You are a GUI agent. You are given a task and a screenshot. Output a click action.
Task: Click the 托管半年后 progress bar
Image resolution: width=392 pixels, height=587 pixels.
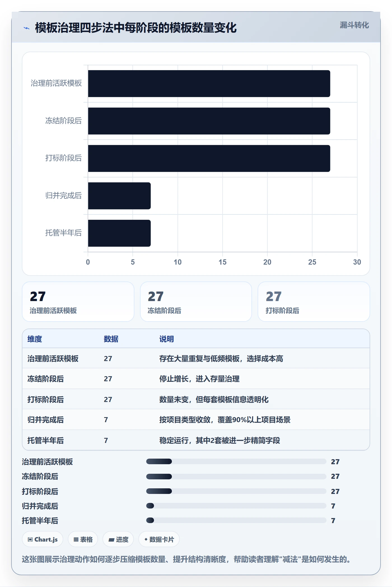(x=236, y=520)
